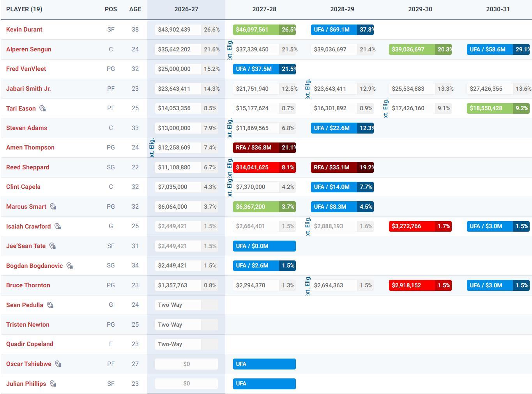Open Alperen Sengun's player link
The image size is (532, 394).
click(29, 49)
